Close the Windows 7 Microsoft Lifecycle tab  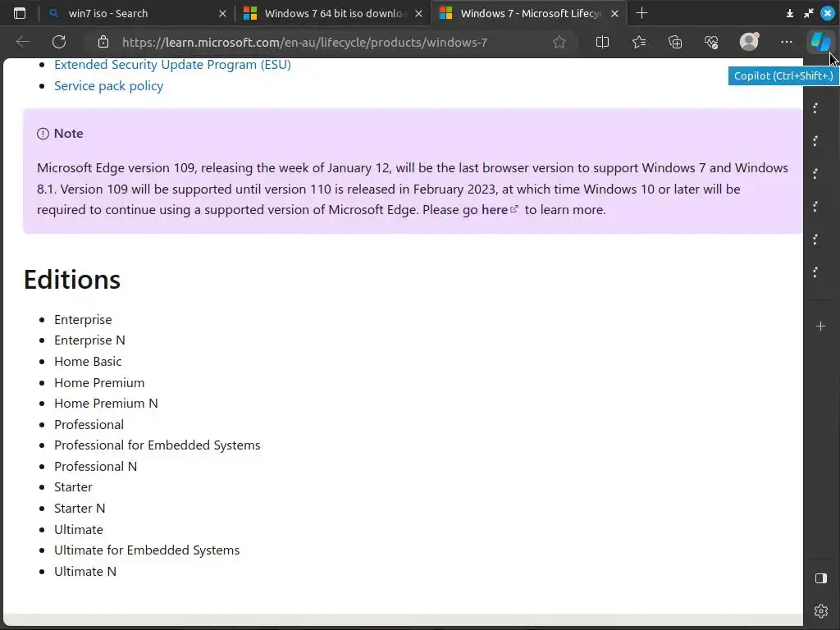pos(615,13)
